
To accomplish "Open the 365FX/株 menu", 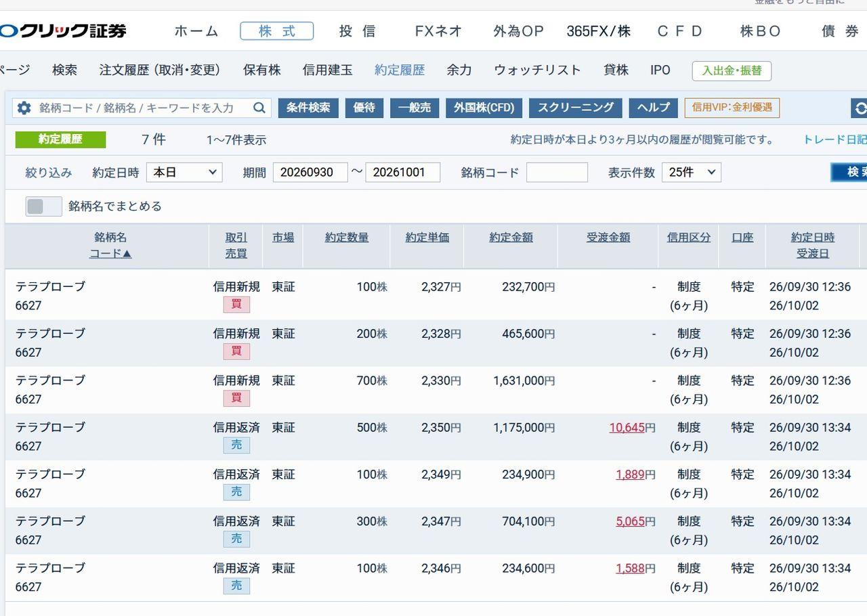I will coord(599,31).
